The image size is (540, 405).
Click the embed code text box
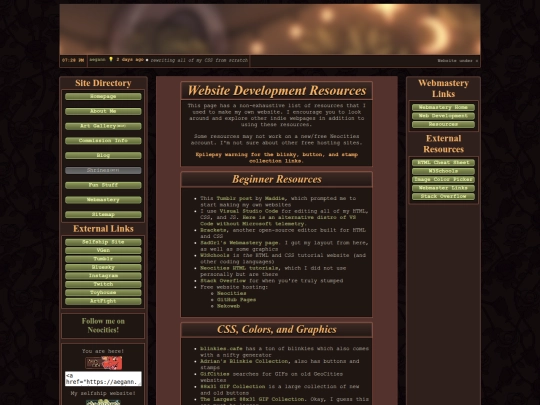pos(103,378)
